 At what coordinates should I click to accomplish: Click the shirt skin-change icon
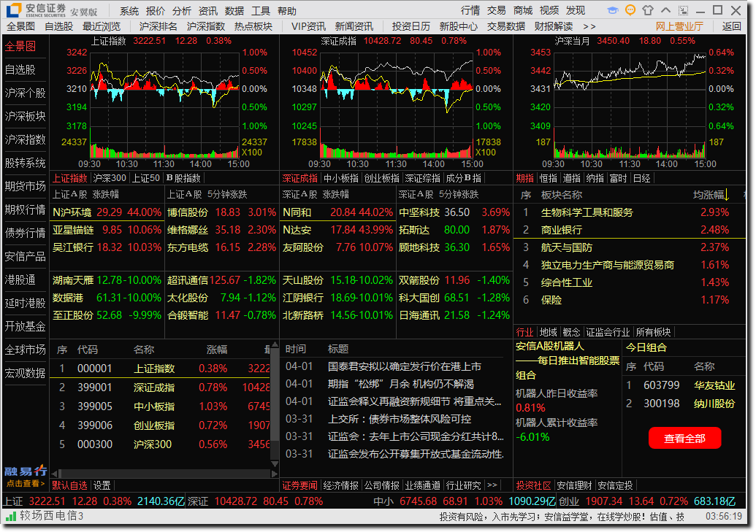(648, 10)
